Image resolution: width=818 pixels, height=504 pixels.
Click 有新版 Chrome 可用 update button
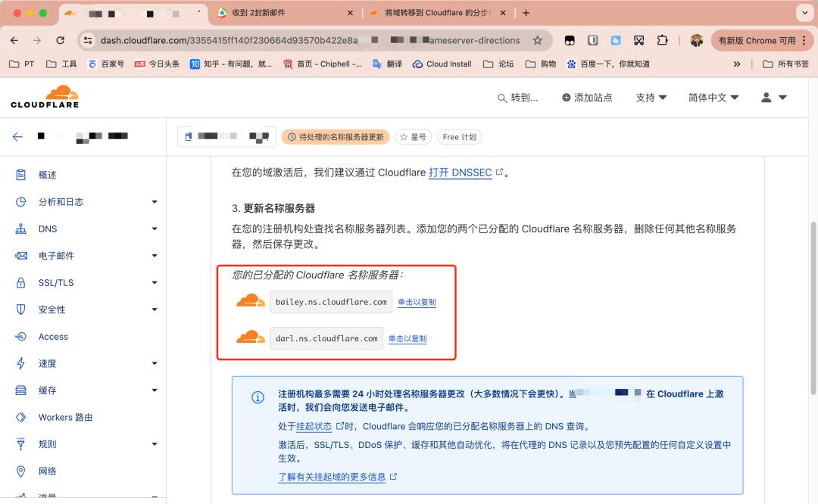click(757, 40)
